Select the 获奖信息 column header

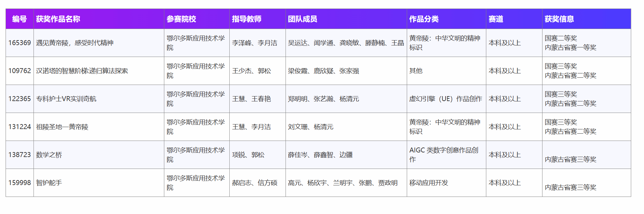tap(559, 19)
